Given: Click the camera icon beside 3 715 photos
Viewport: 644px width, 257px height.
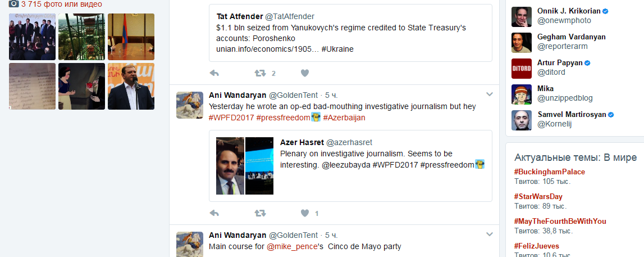Looking at the screenshot, I should click(x=13, y=4).
